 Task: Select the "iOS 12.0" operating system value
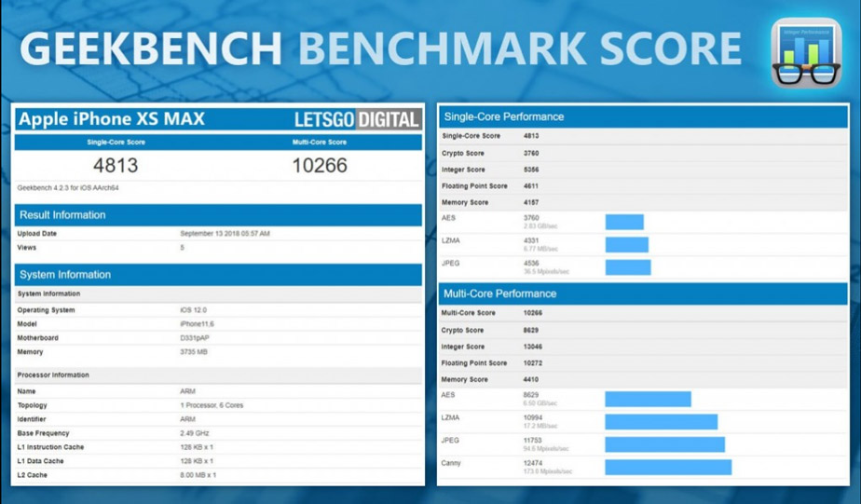[x=193, y=310]
